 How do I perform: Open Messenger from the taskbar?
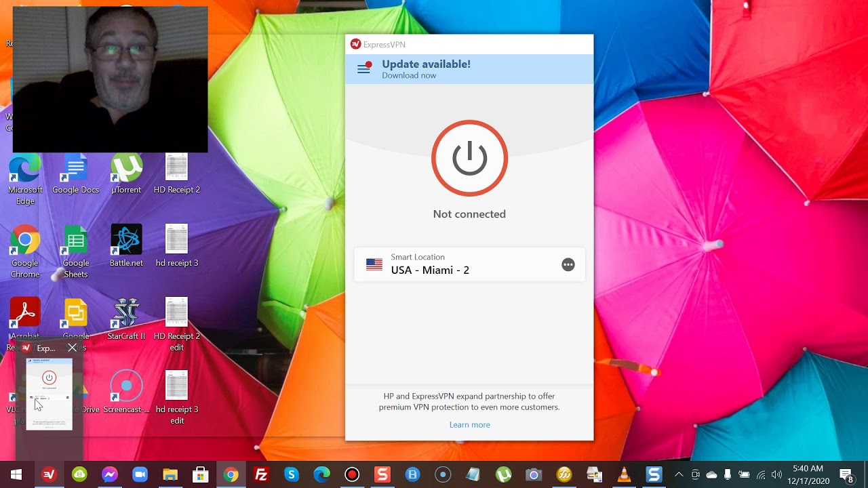[110, 474]
